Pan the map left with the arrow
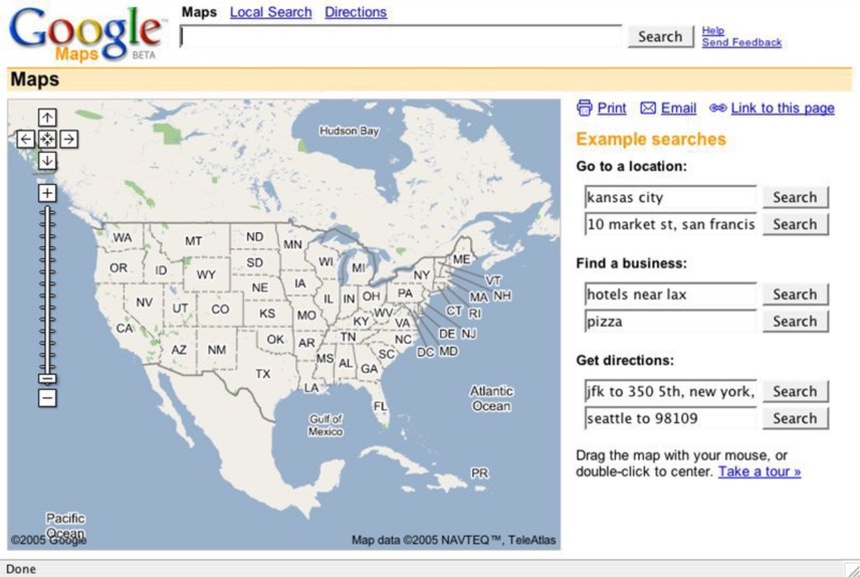The width and height of the screenshot is (860, 577). pos(26,139)
